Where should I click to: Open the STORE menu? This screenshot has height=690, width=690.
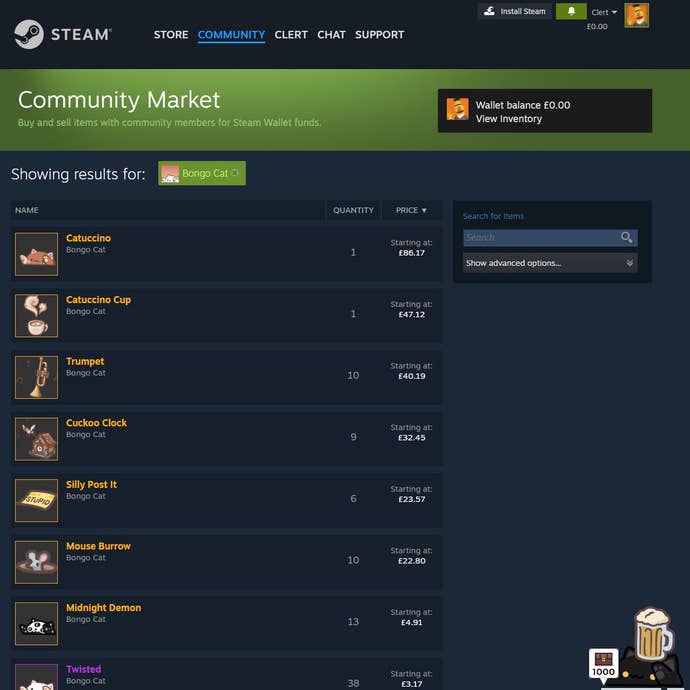pyautogui.click(x=171, y=35)
